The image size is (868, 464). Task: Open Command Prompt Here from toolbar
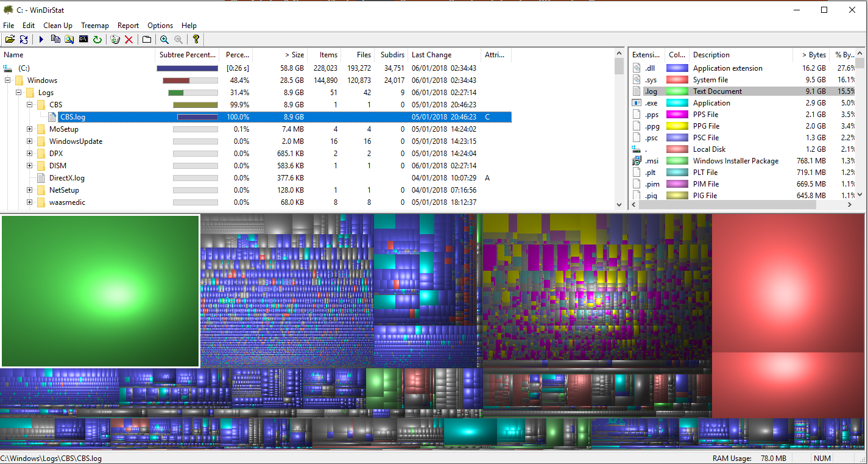(83, 40)
